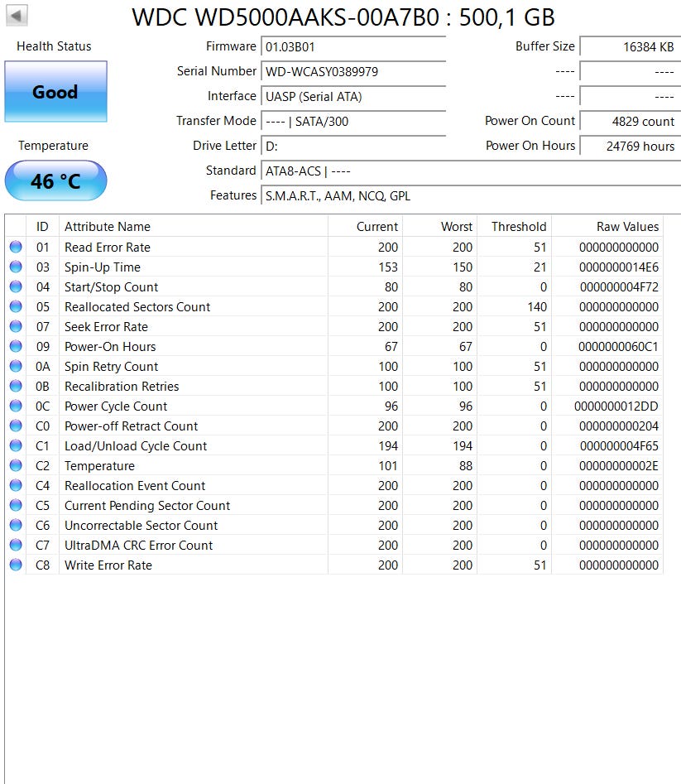Screen dimensions: 681x784
Task: Click the status orb for UltraDMA CRC Error Count
Action: [x=16, y=545]
